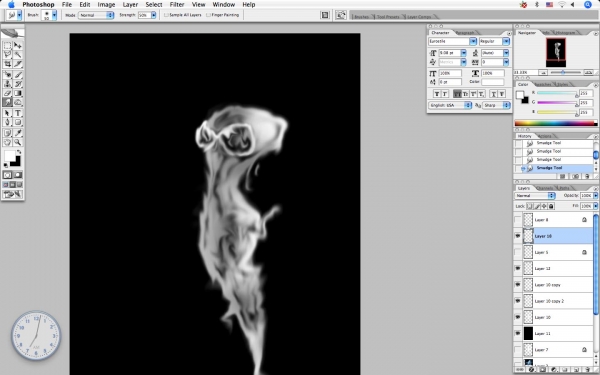Screen dimensions: 600x375
Task: Show Layer 7 with its visibility box
Action: [x=518, y=349]
